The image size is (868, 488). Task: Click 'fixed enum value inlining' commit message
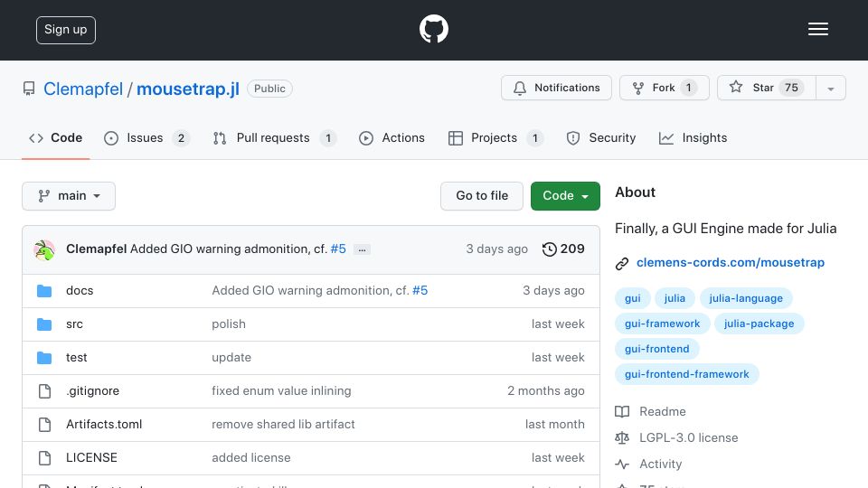coord(281,391)
